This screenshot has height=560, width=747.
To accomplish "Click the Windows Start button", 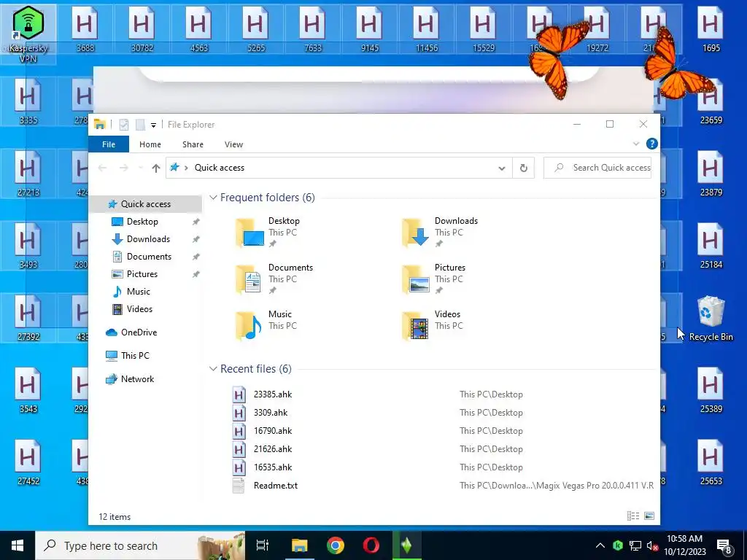I will click(x=18, y=545).
